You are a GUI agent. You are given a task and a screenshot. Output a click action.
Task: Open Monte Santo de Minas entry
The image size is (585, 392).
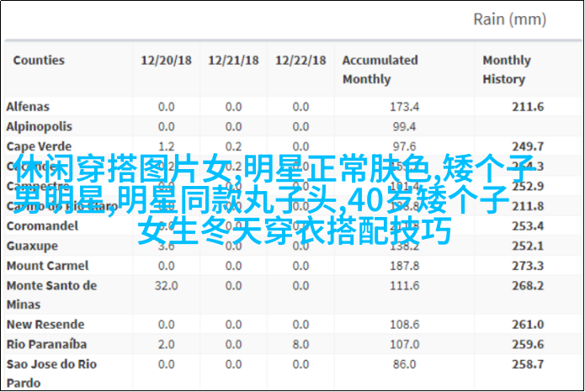click(51, 294)
